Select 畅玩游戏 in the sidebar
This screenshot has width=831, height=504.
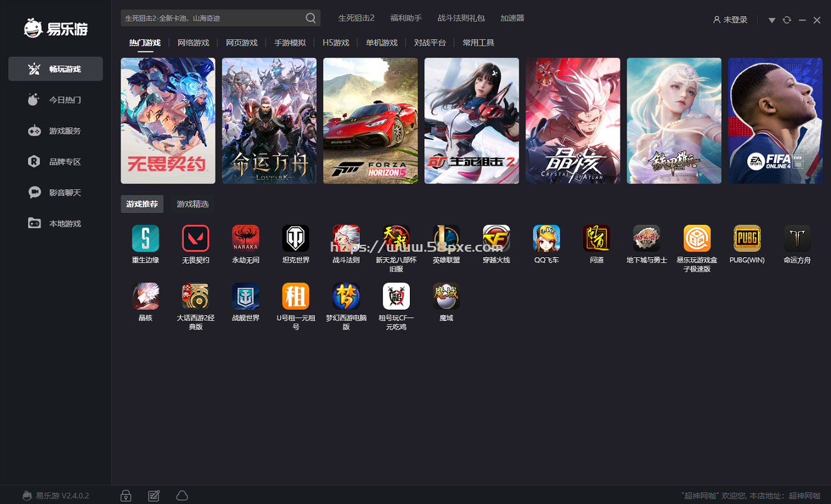point(56,69)
